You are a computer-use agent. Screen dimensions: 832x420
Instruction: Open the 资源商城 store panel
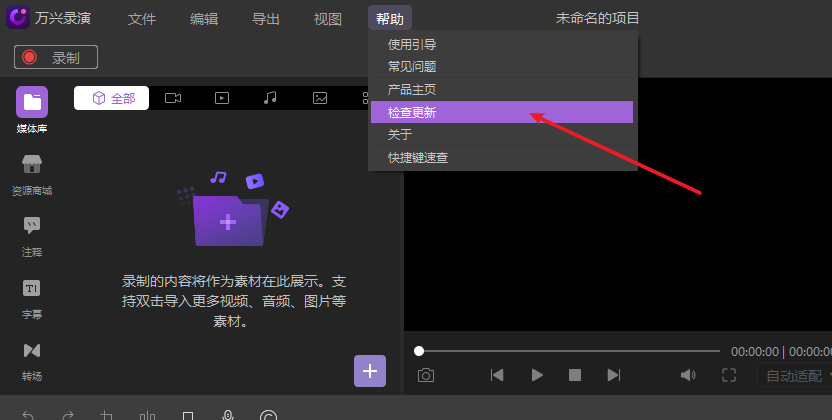[x=32, y=175]
